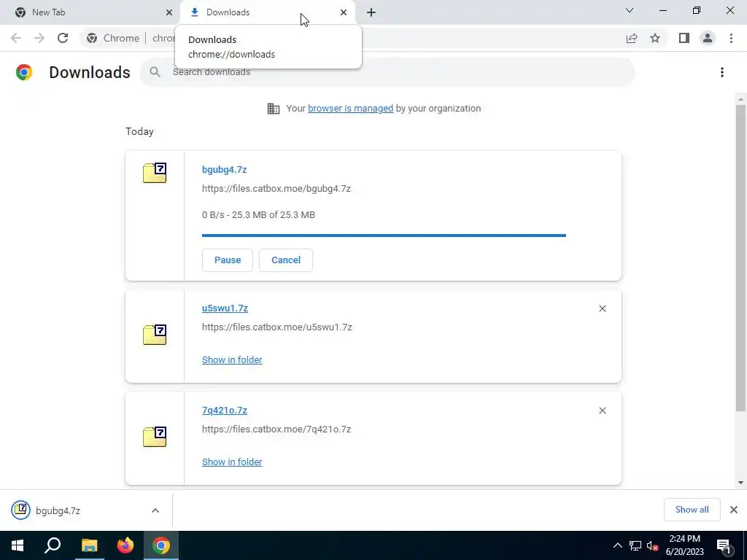Switch to the New Tab tab
Screen dimensions: 747x560
[x=90, y=12]
